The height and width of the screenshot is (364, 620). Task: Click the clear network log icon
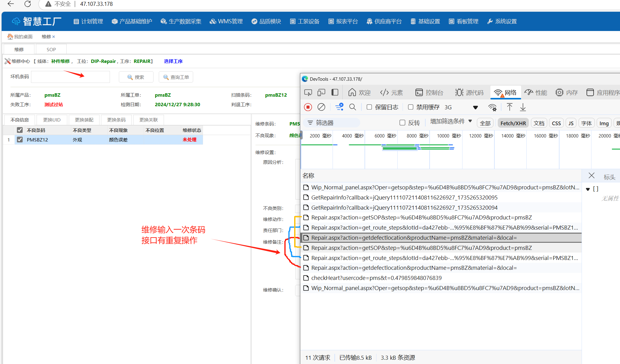[x=321, y=107]
